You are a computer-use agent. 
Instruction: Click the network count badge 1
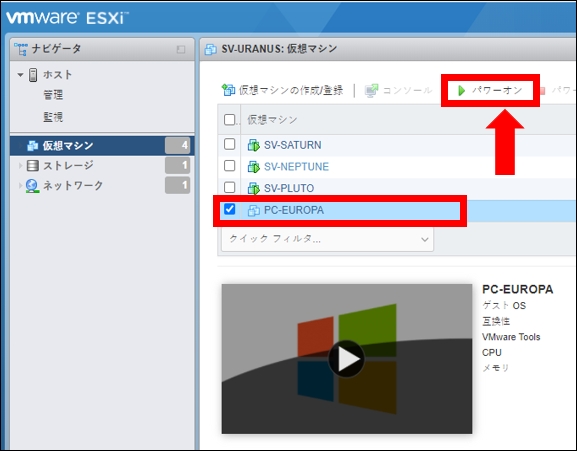(x=177, y=185)
